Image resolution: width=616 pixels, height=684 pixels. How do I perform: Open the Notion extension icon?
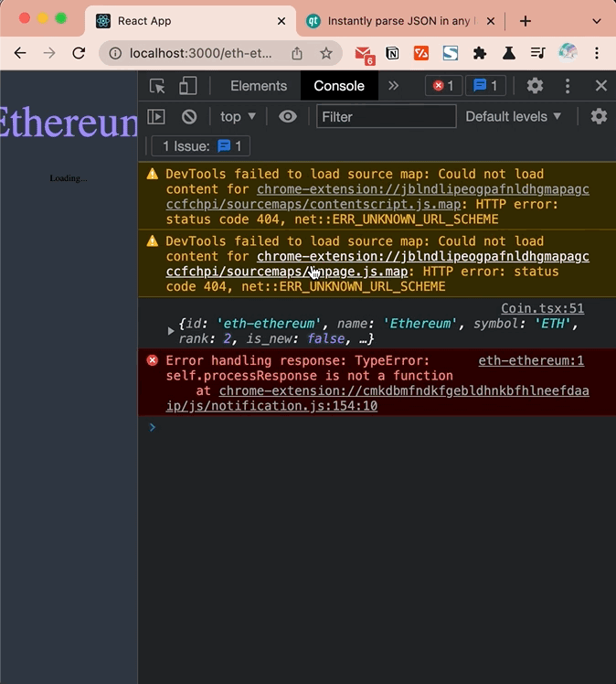pos(392,53)
